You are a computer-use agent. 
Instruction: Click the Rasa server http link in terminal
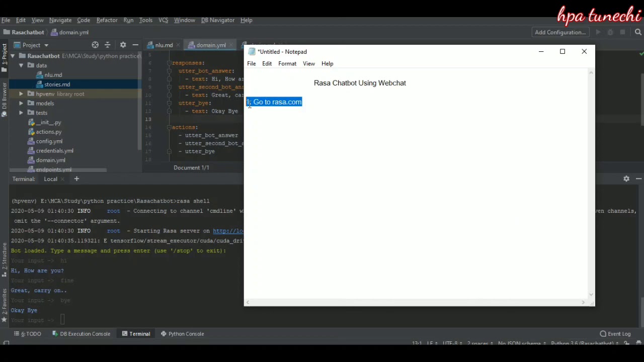click(x=228, y=231)
